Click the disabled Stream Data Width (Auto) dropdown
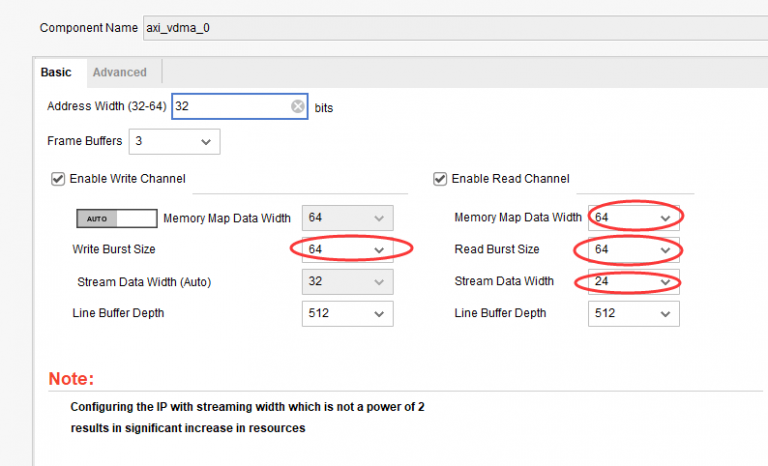 tap(347, 282)
